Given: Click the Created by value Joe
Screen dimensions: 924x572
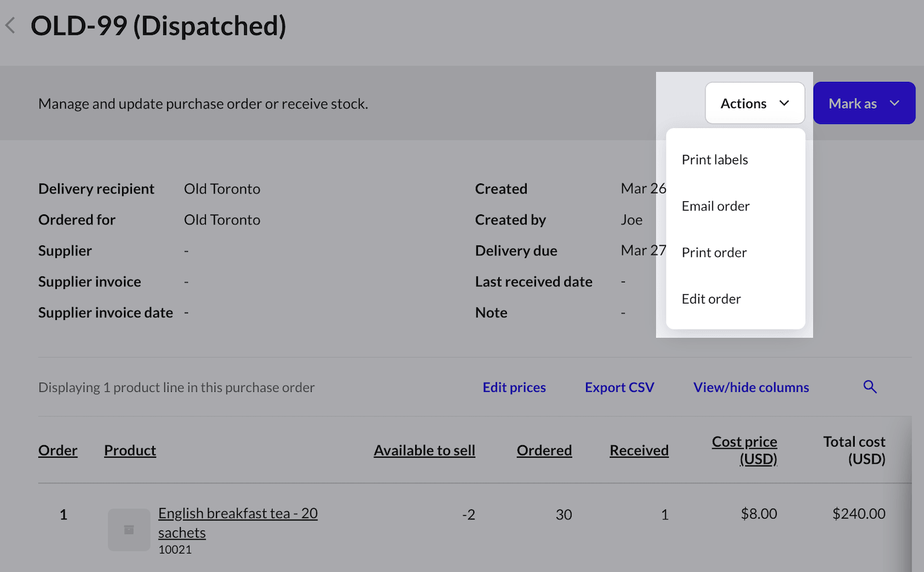Looking at the screenshot, I should [x=632, y=220].
